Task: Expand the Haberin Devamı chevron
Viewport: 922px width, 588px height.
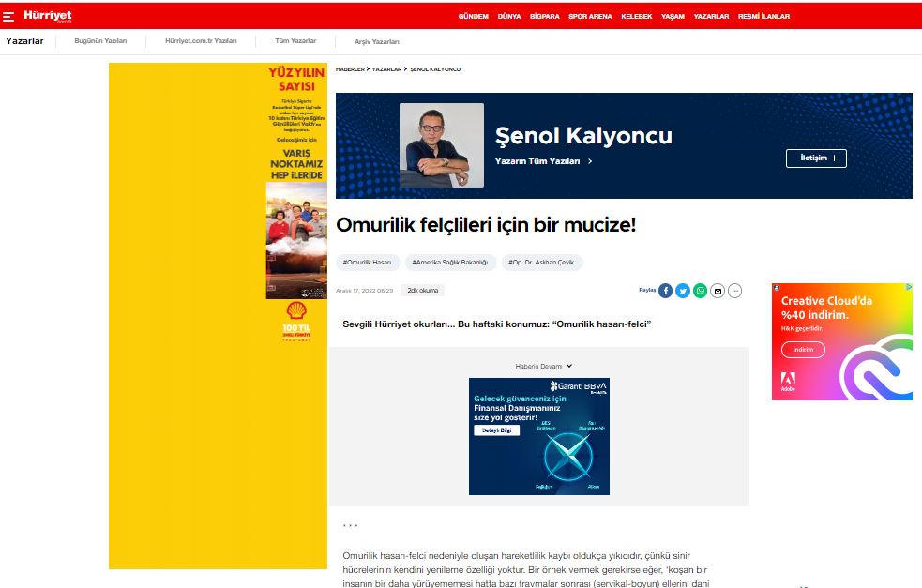Action: [x=569, y=366]
